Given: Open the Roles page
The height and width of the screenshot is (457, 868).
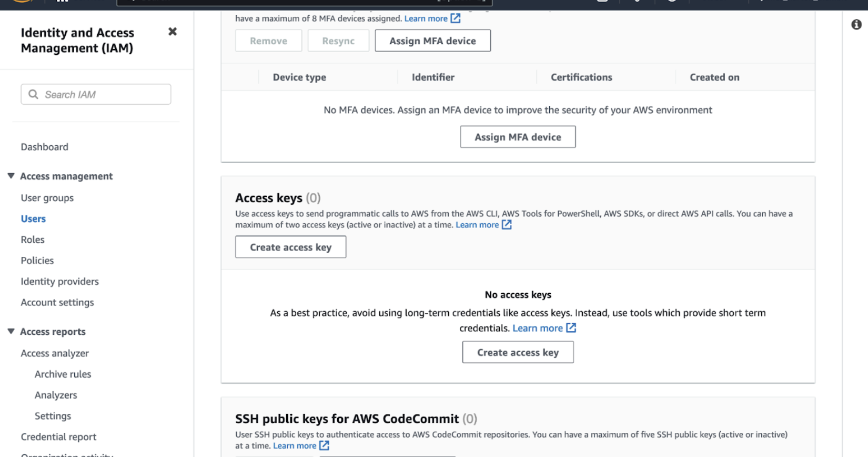Looking at the screenshot, I should point(33,240).
